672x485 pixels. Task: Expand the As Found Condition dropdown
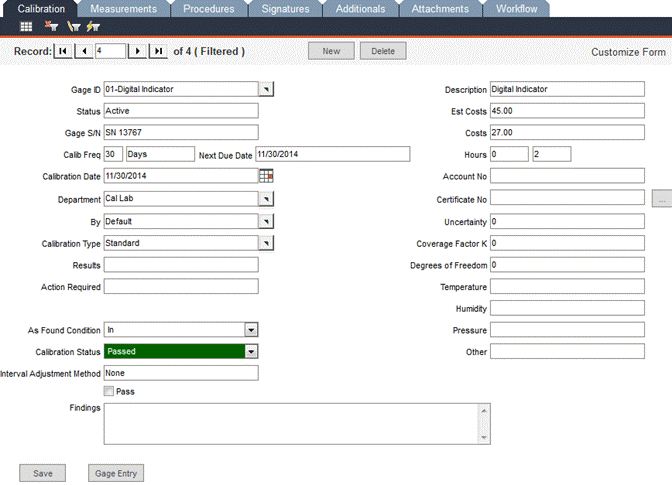(x=251, y=329)
